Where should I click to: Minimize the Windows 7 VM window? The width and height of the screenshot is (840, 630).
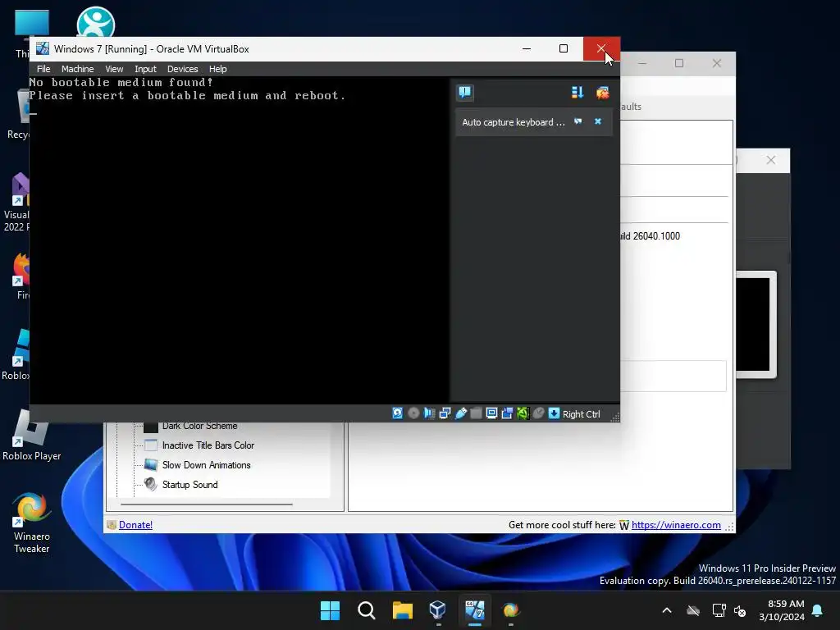527,48
